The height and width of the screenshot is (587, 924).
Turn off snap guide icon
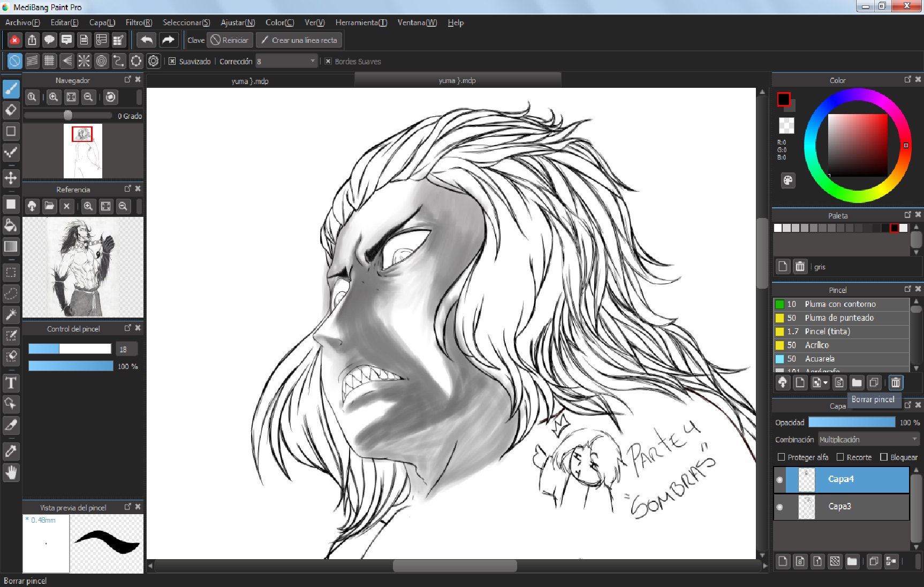tap(14, 61)
